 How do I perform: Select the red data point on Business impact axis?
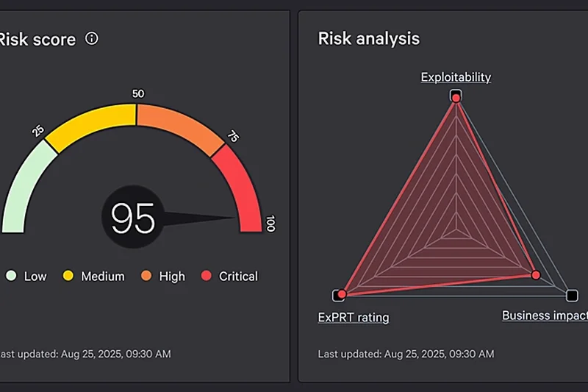pos(536,274)
